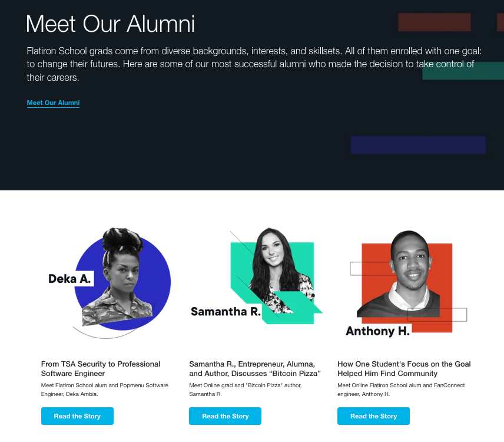Click the large Meet Our Alumni heading
This screenshot has width=504, height=442.
[x=111, y=24]
